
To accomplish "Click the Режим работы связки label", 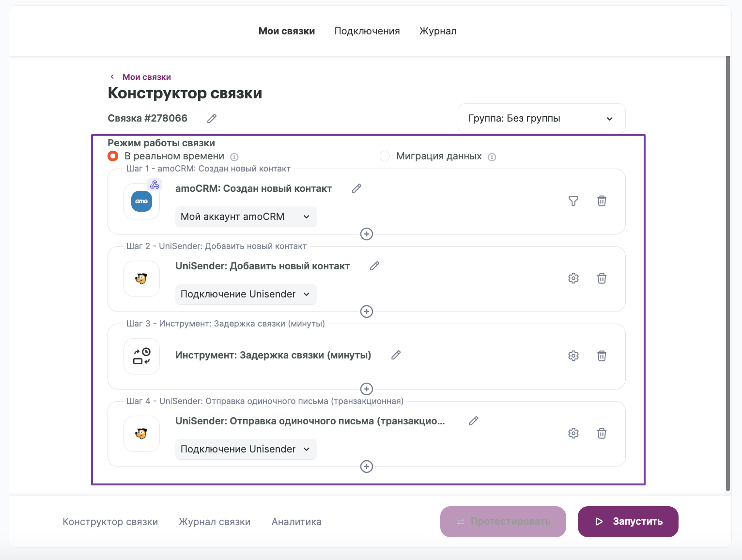I will [x=161, y=143].
